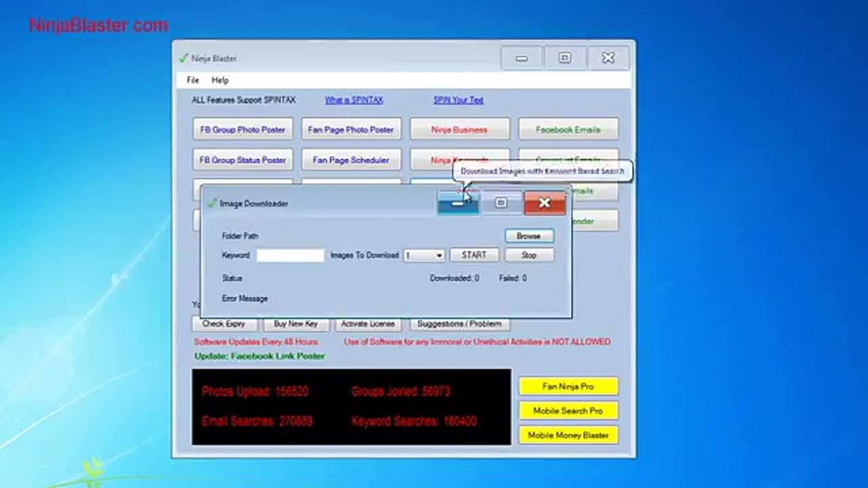
Task: Click the 'Error Message' label
Action: coord(245,298)
